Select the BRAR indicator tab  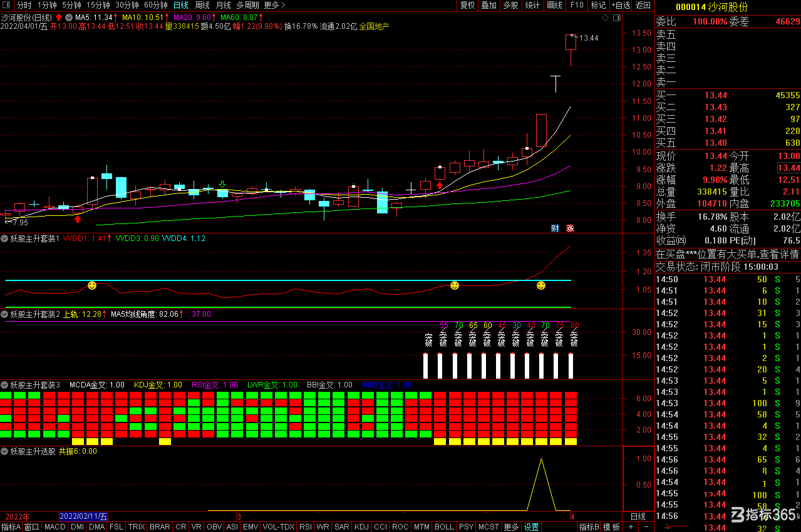160,527
